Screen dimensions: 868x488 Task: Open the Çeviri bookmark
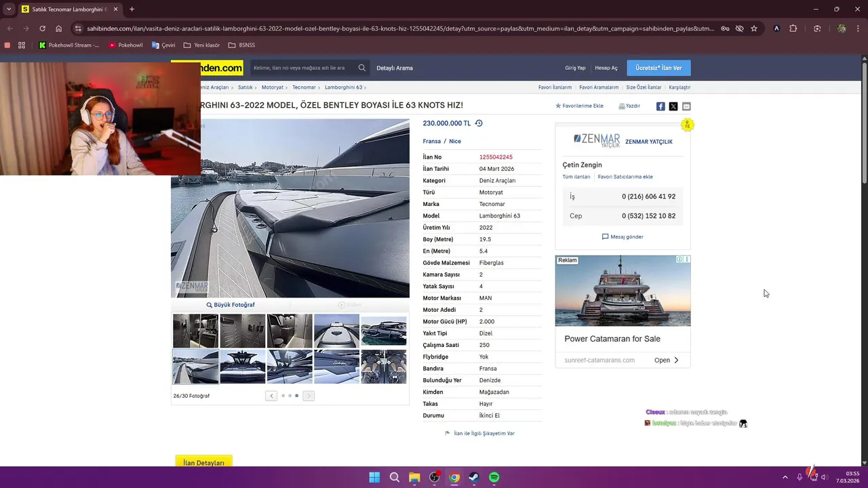click(163, 45)
